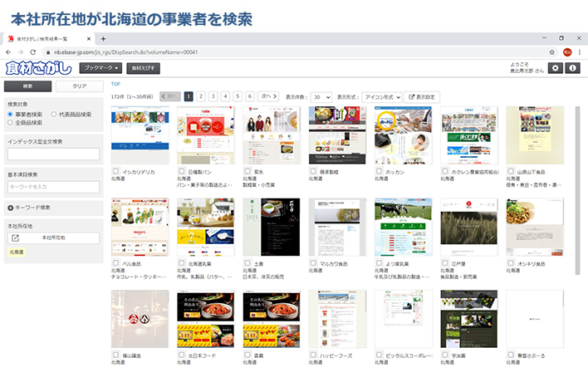
Task: Click the yellow 北海道 location tag
Action: [17, 252]
